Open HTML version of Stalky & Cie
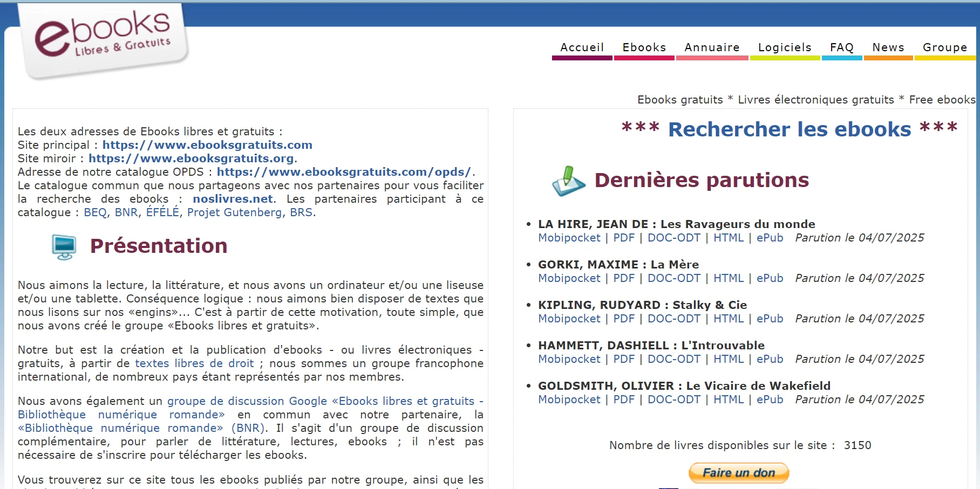 pos(729,319)
